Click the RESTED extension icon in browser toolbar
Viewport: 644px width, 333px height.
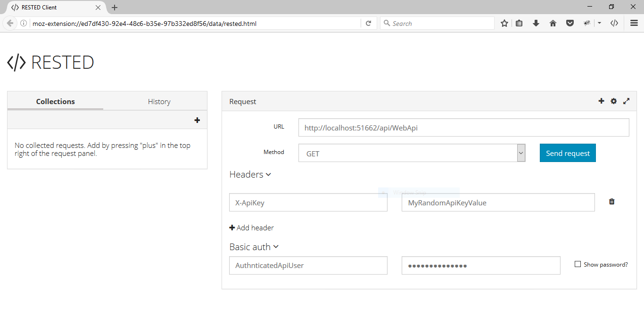click(614, 23)
